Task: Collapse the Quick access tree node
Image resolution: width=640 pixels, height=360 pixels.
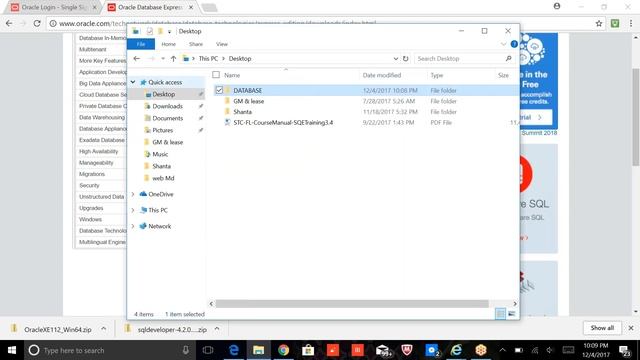Action: (x=133, y=82)
